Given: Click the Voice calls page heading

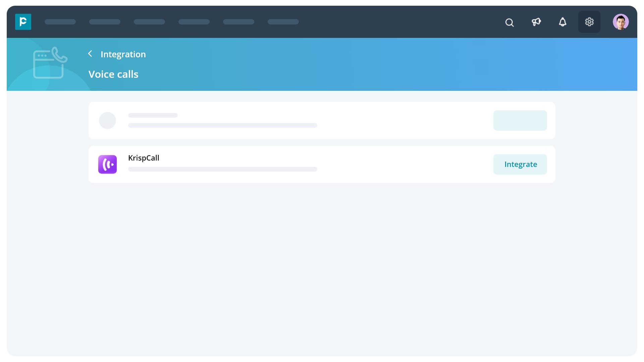Looking at the screenshot, I should pos(113,74).
